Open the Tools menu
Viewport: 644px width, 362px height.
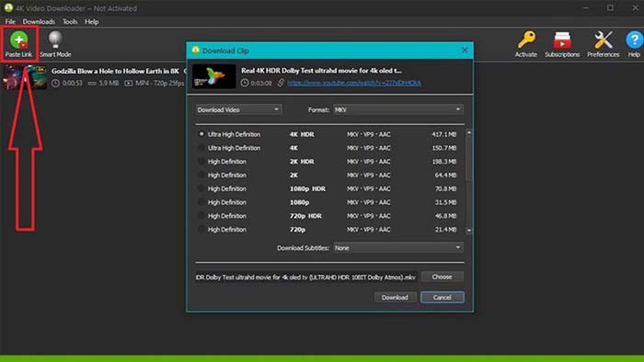click(70, 22)
